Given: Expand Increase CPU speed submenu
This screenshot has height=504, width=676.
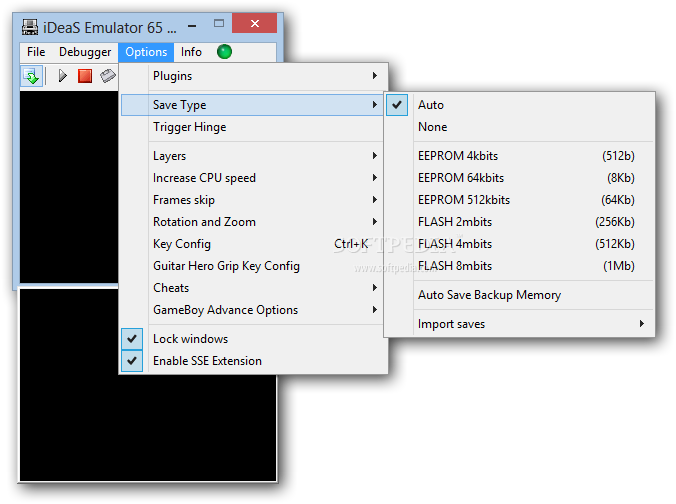Looking at the screenshot, I should tap(253, 178).
